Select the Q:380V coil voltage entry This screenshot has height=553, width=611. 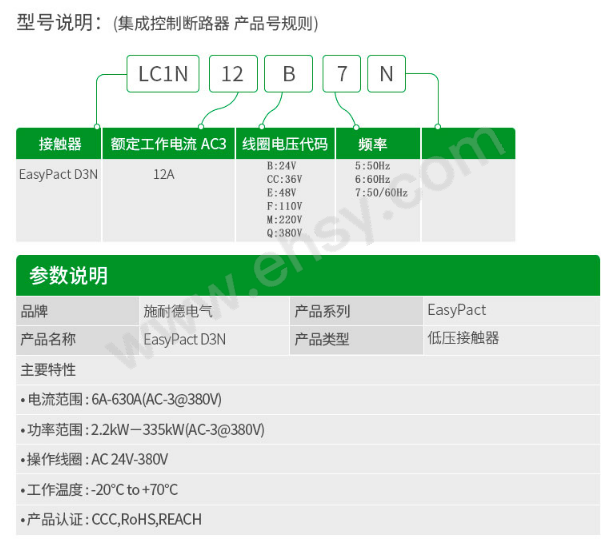(284, 232)
